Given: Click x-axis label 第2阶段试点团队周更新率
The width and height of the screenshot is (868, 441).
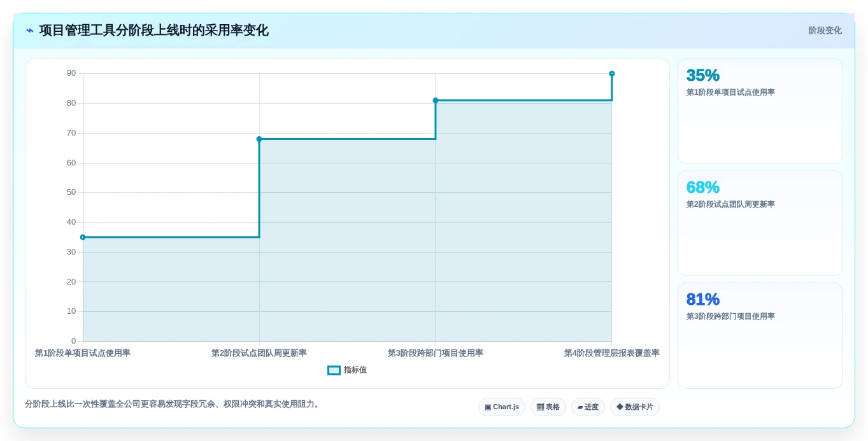Looking at the screenshot, I should pos(259,353).
